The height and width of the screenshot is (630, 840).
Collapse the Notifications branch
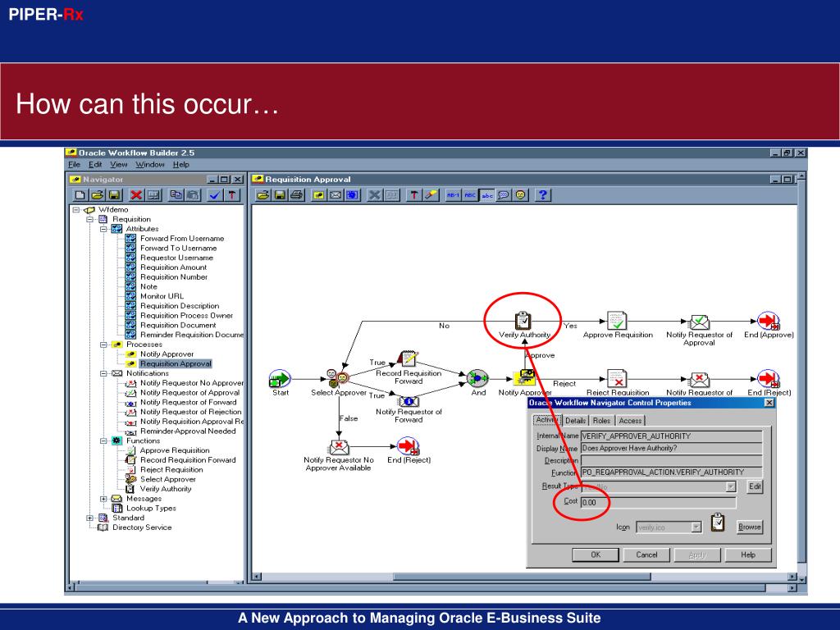coord(104,373)
